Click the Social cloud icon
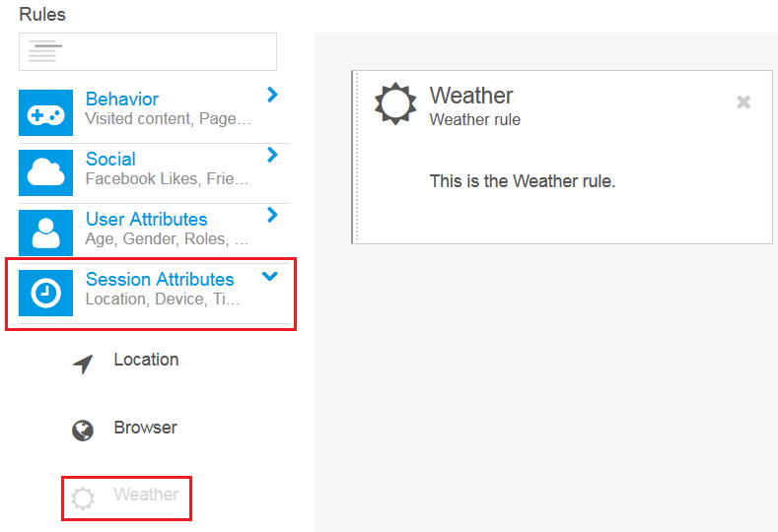The height and width of the screenshot is (532, 778). click(45, 172)
